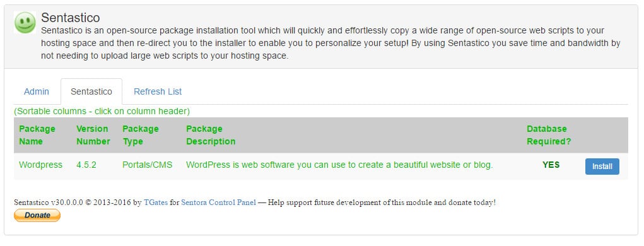Screen dimensions: 644x246
Task: Sort by Package Description column header
Action: coord(211,135)
